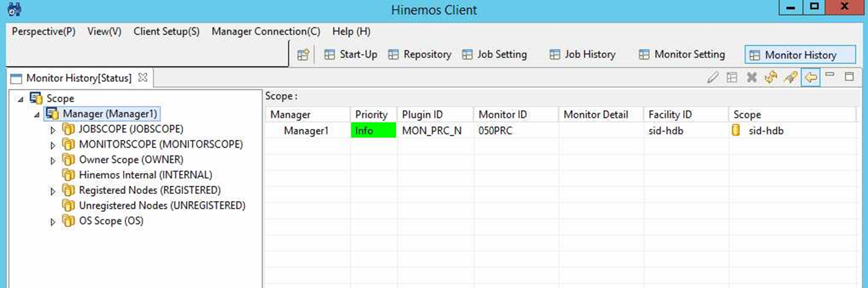Select the Manager (Manager1) tree label
The image size is (868, 288).
tap(110, 114)
